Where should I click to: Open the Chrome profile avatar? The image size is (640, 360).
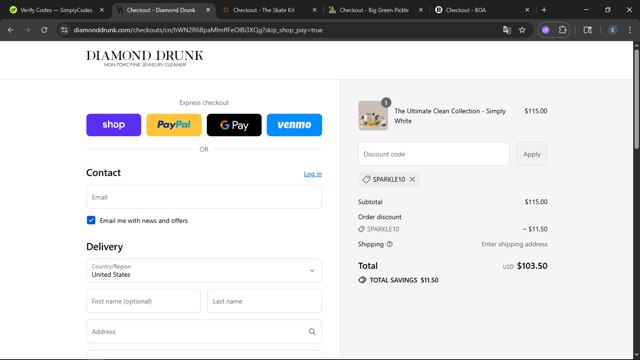(613, 30)
